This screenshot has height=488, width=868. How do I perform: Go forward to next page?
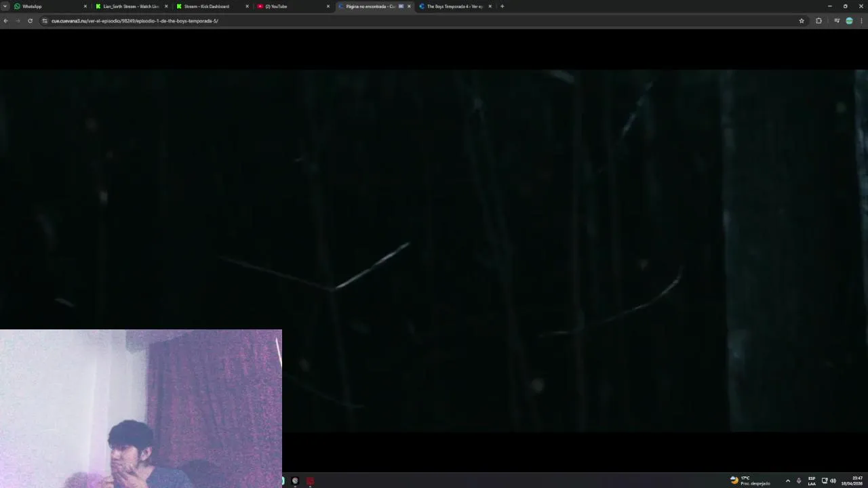(18, 21)
